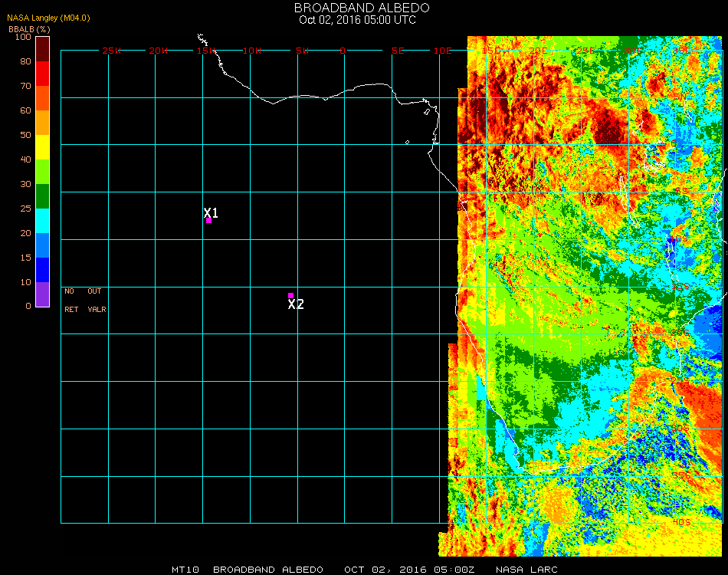
Task: Click the 100 value on the colorbar scale
Action: click(x=23, y=37)
